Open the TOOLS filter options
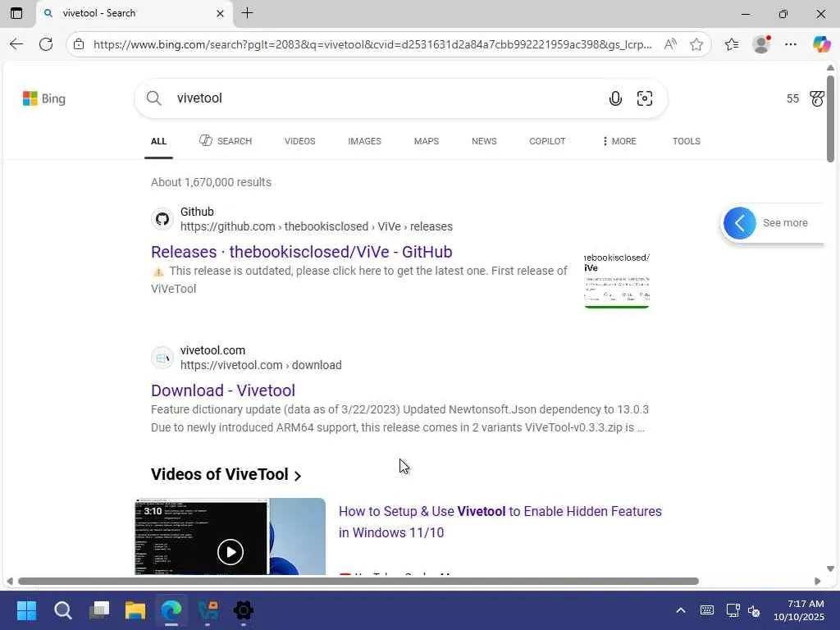The height and width of the screenshot is (630, 840). [x=687, y=141]
